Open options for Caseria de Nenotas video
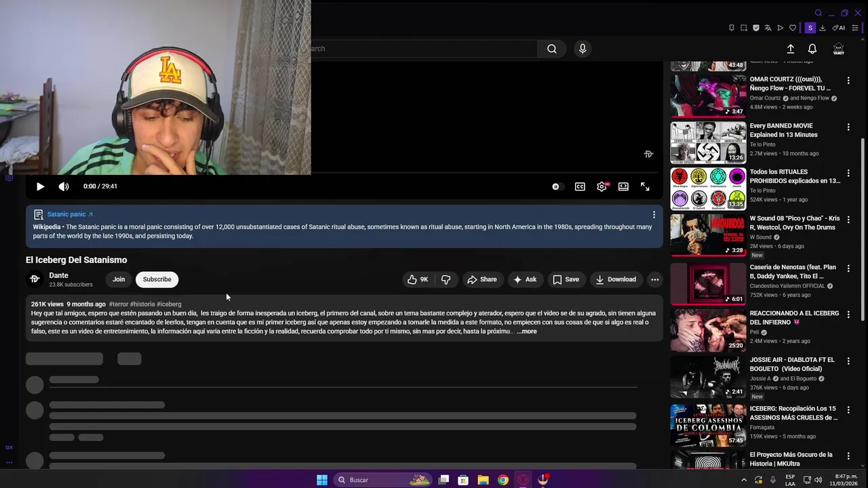This screenshot has height=488, width=868. point(848,268)
